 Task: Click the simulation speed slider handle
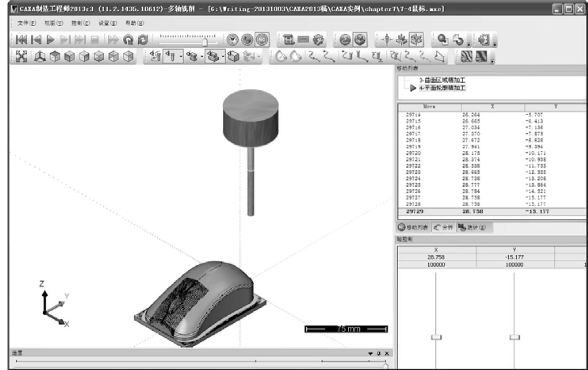coord(205,42)
